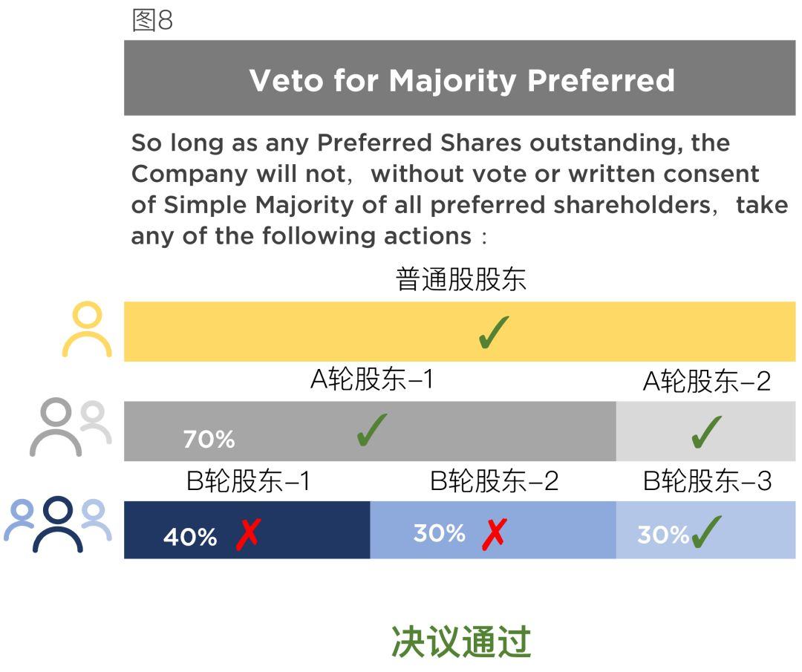Click the green checkmark in the yellow bar
The image size is (802, 672).
494,331
